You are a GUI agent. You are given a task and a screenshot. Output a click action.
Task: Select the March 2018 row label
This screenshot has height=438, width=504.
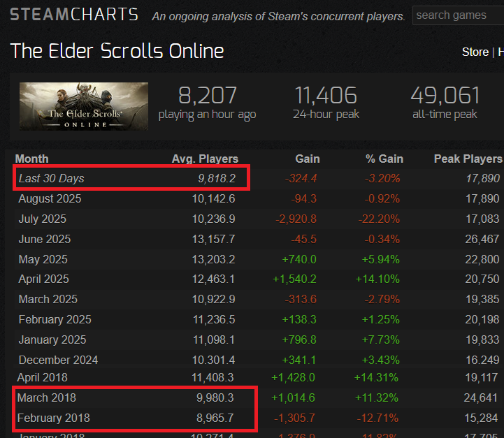(47, 397)
